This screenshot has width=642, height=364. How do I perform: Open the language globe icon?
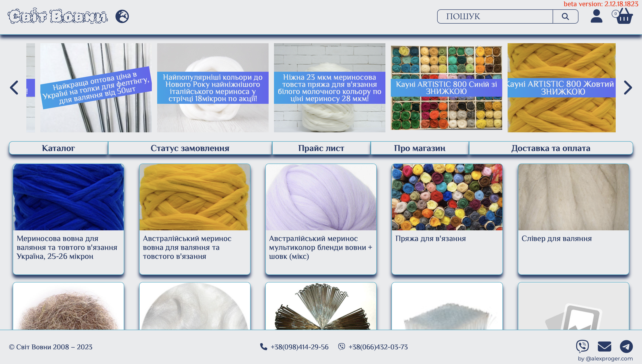click(122, 16)
